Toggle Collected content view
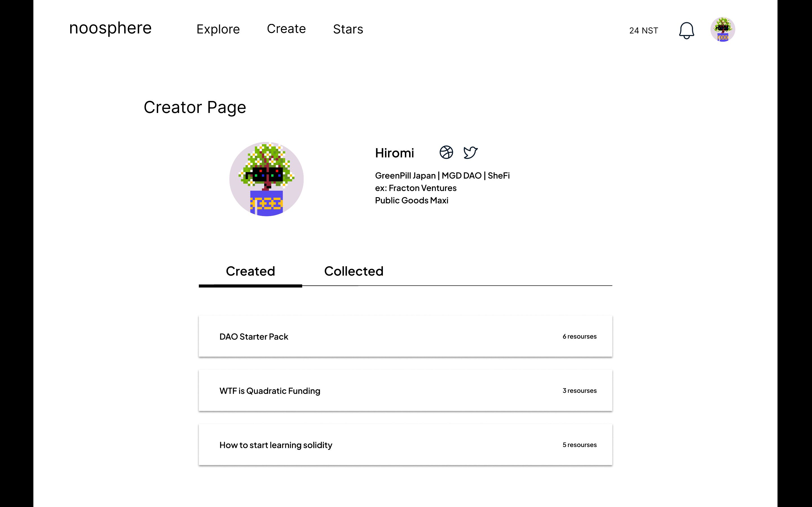812x507 pixels. [354, 270]
